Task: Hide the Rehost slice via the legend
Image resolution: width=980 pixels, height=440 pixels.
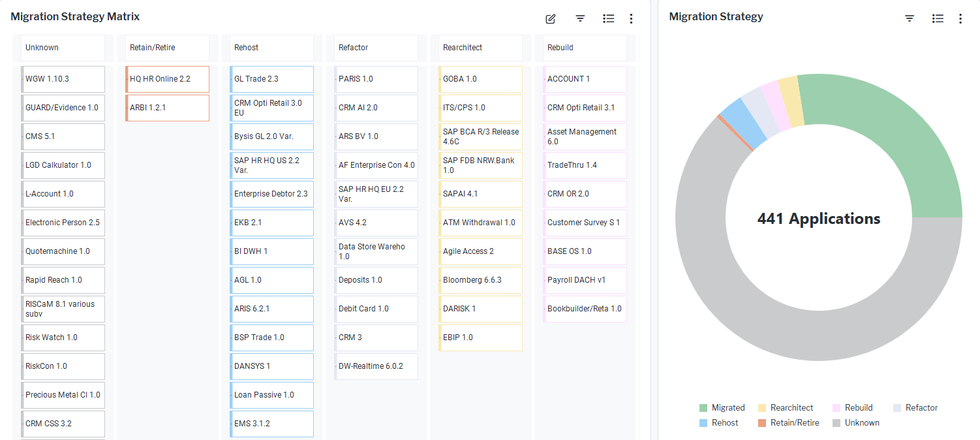Action: (x=720, y=422)
